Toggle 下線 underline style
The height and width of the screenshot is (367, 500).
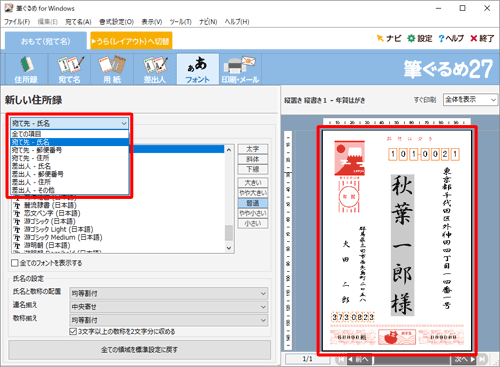click(253, 169)
